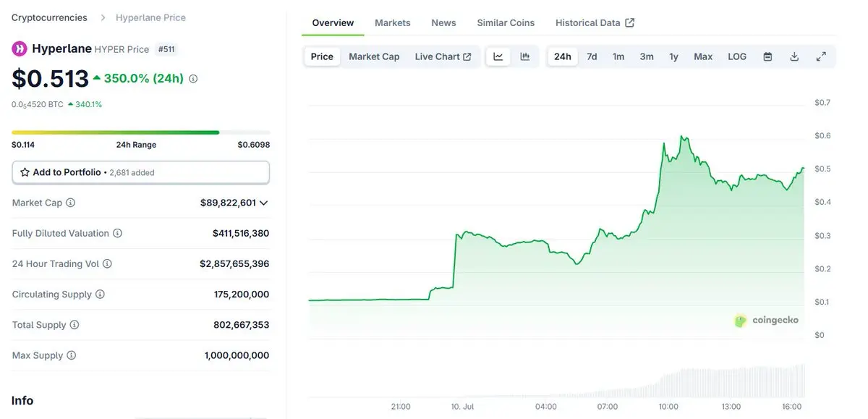
Task: Select the candlestick chart type icon
Action: [x=525, y=56]
